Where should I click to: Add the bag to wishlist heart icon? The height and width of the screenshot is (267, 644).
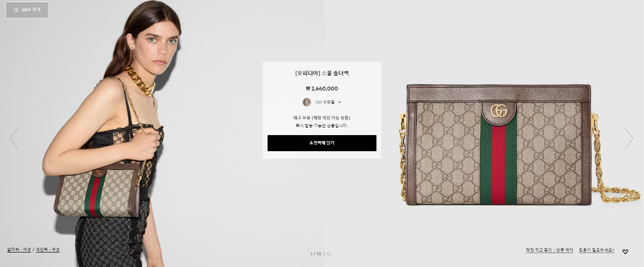pos(625,251)
